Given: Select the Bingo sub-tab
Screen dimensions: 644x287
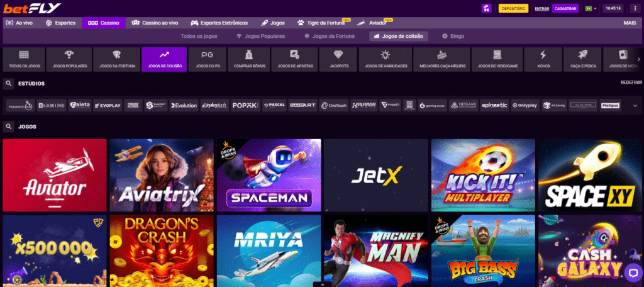Looking at the screenshot, I should click(x=453, y=36).
